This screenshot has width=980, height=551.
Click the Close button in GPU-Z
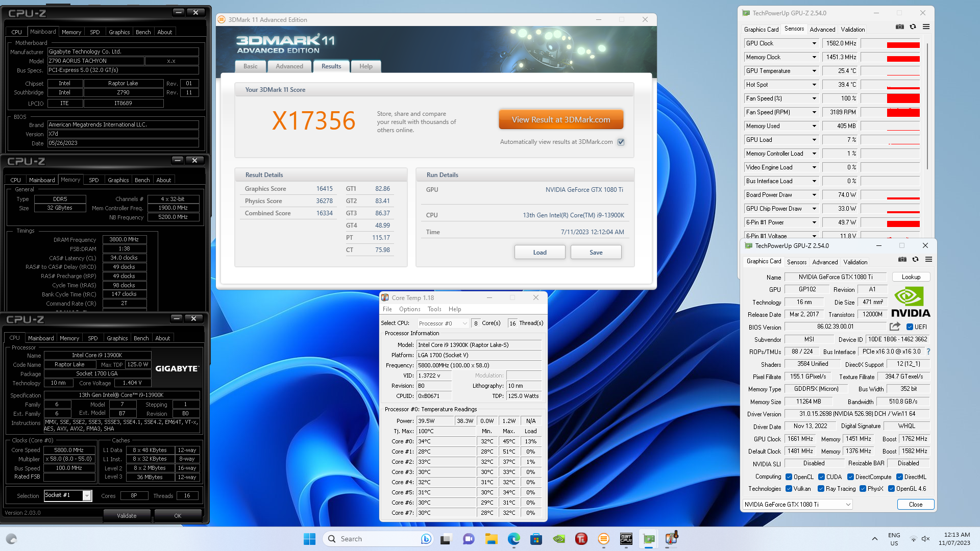point(916,504)
